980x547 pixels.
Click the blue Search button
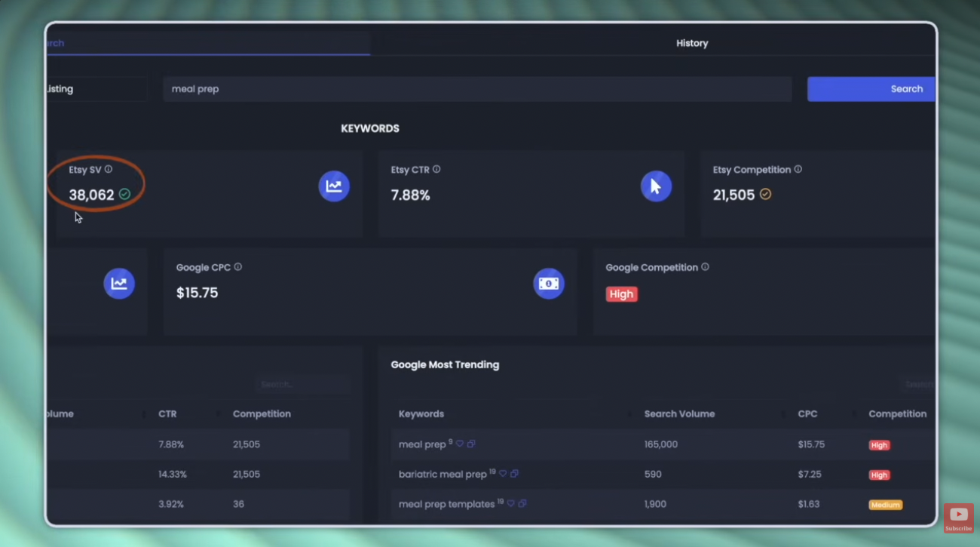click(871, 89)
